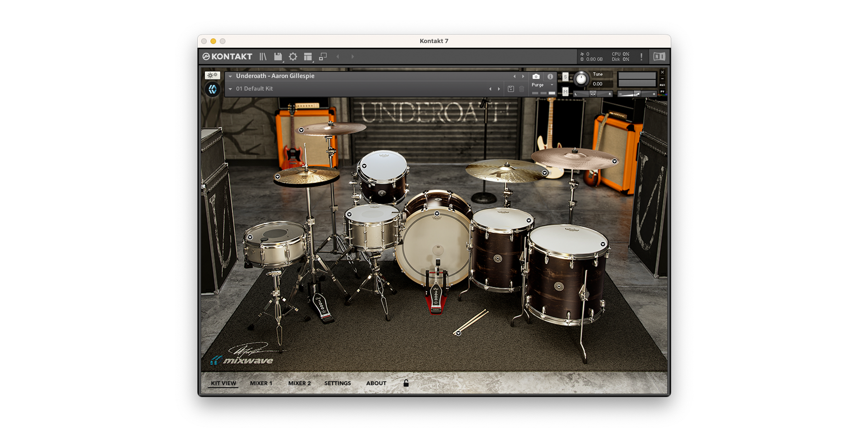The image size is (868, 434).
Task: Switch to the Mixer 1 tab
Action: pyautogui.click(x=261, y=383)
